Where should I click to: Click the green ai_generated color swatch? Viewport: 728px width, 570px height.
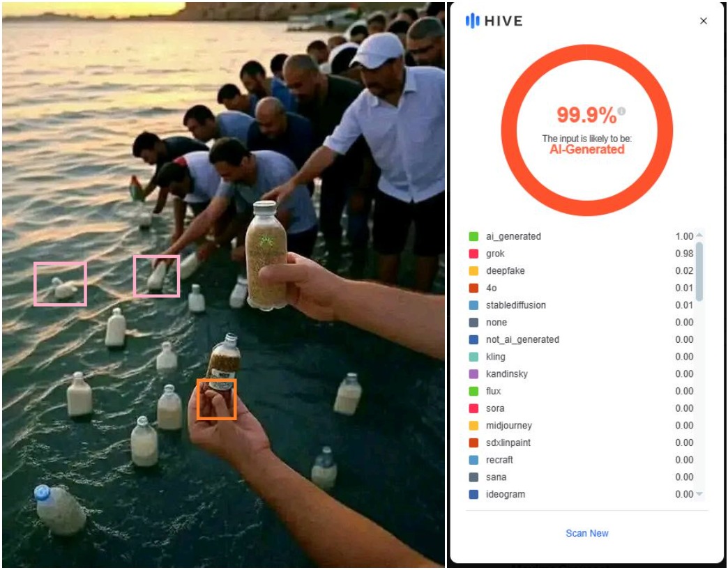pos(473,236)
